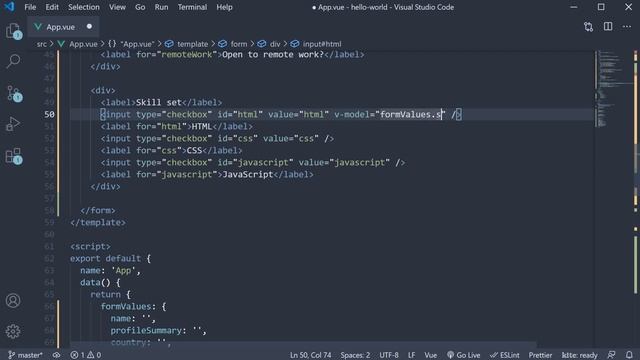
Task: Start Go Live server
Action: click(x=463, y=355)
